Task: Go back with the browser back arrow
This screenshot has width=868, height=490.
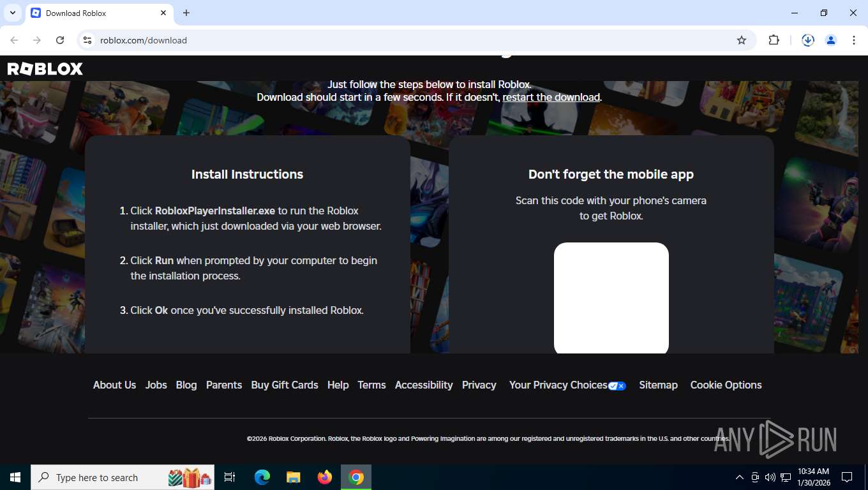Action: [x=14, y=40]
